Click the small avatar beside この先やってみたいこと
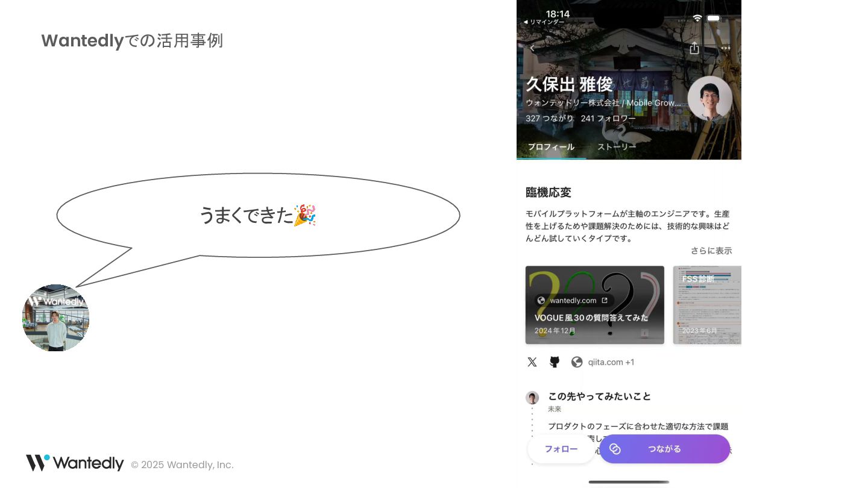The width and height of the screenshot is (868, 488). (532, 398)
